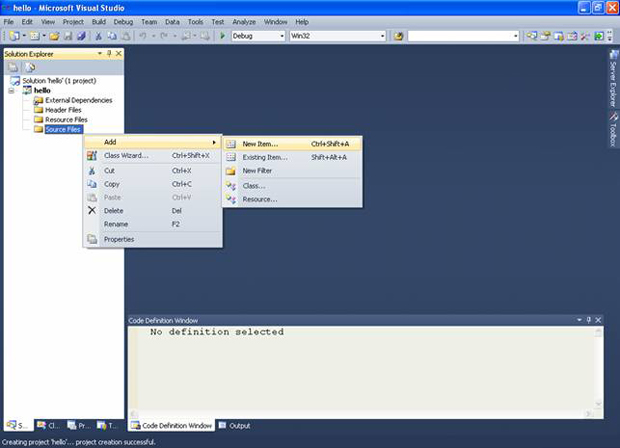This screenshot has height=448, width=620.
Task: Open the Add New Item dropdown arrow
Action: [x=43, y=36]
